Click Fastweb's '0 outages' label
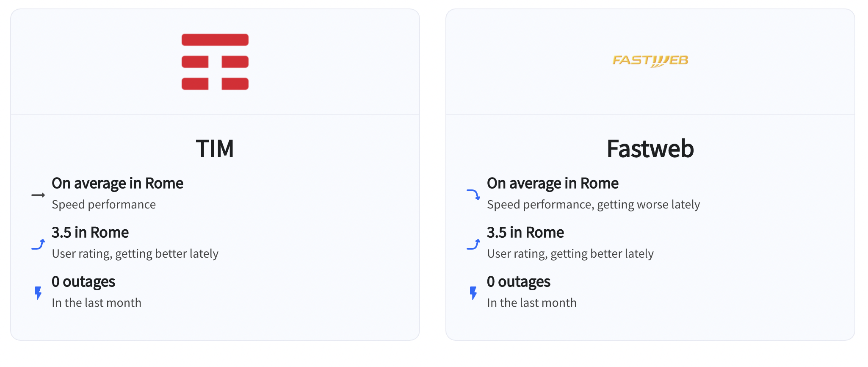Image resolution: width=868 pixels, height=367 pixels. pyautogui.click(x=519, y=282)
